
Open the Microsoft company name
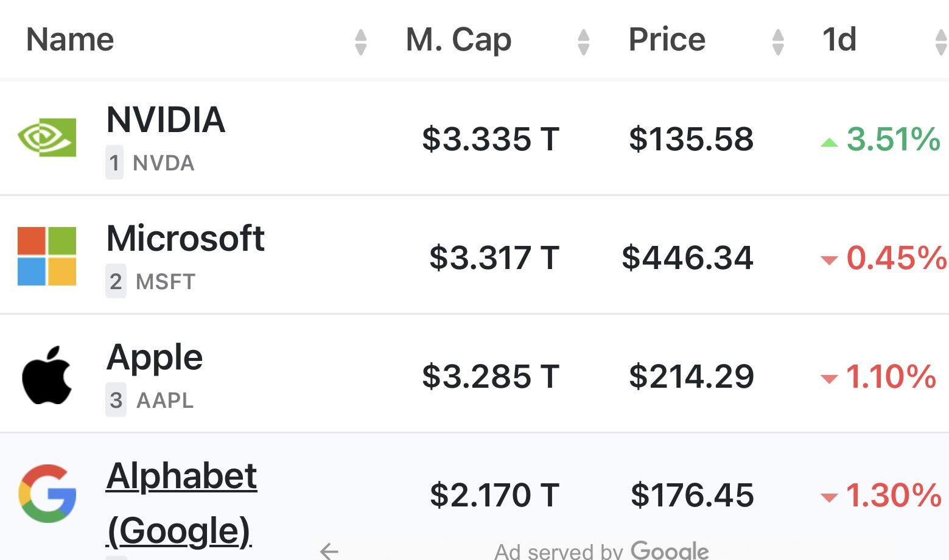(185, 238)
